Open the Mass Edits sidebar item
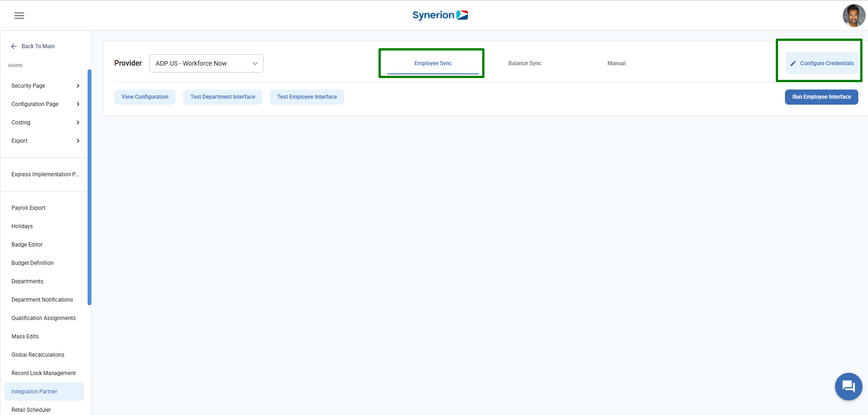This screenshot has height=415, width=868. tap(44, 336)
